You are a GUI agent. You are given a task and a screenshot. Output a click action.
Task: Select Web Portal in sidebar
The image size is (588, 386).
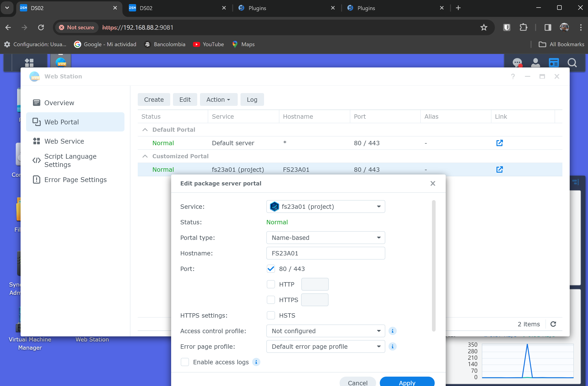pos(75,122)
